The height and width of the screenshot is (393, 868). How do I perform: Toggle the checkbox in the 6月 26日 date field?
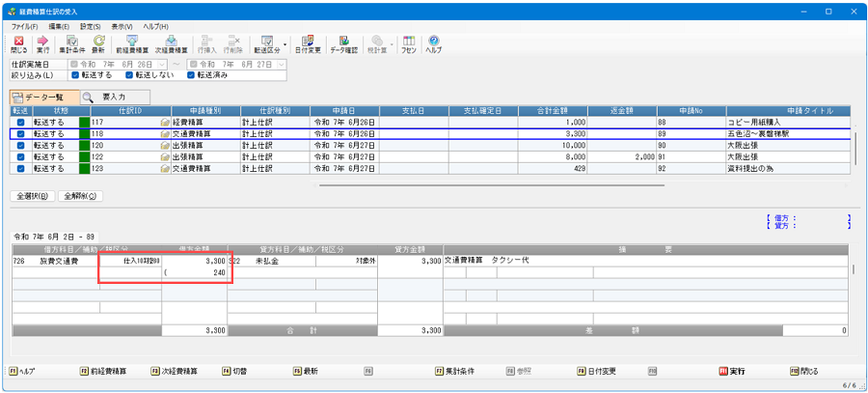coord(74,65)
